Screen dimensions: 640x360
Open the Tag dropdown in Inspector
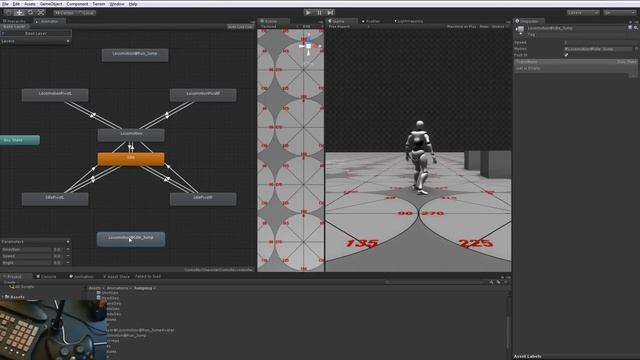coord(578,35)
